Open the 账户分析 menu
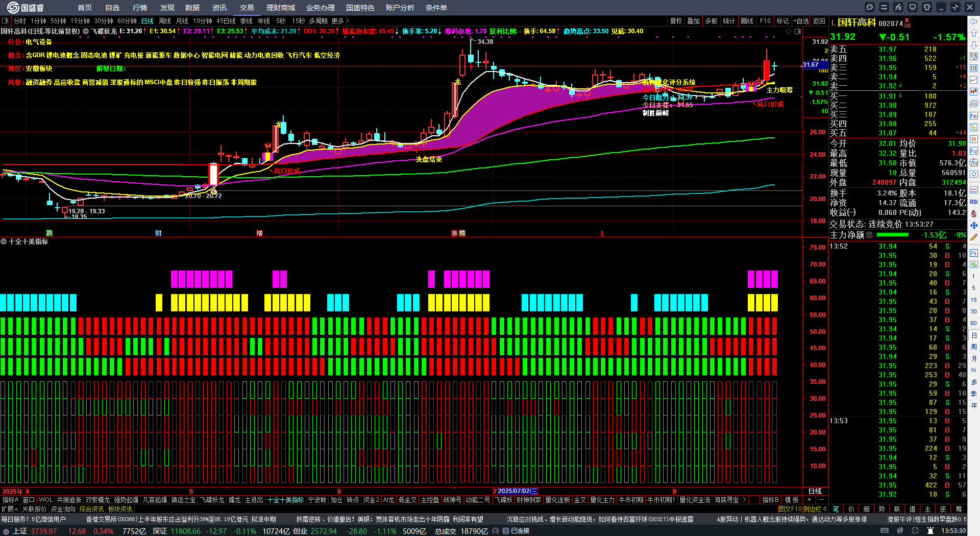Viewport: 980px width, 536px height. click(400, 8)
